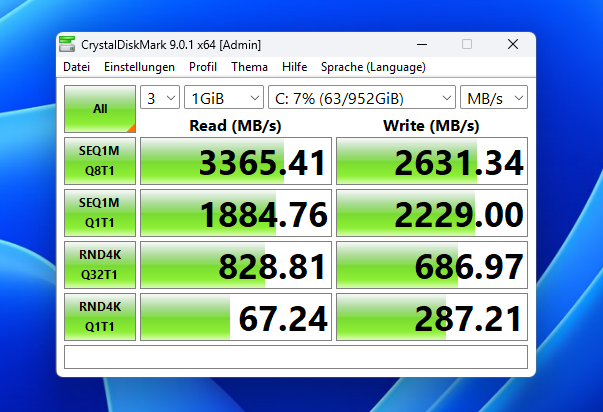603x412 pixels.
Task: Open the MB/s unit dropdown
Action: [x=494, y=97]
